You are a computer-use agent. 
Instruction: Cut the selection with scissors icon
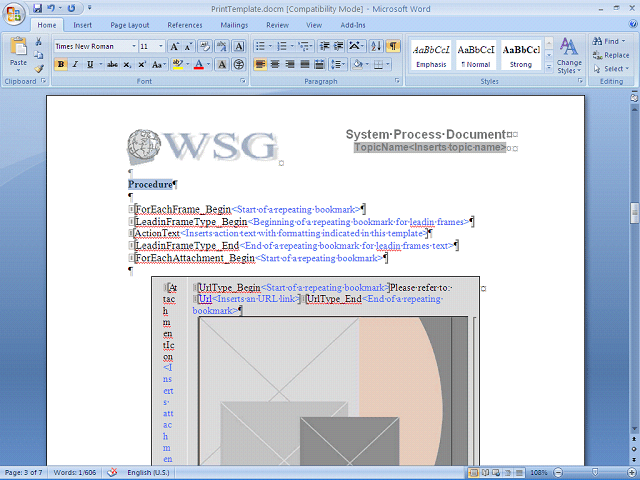[x=38, y=41]
